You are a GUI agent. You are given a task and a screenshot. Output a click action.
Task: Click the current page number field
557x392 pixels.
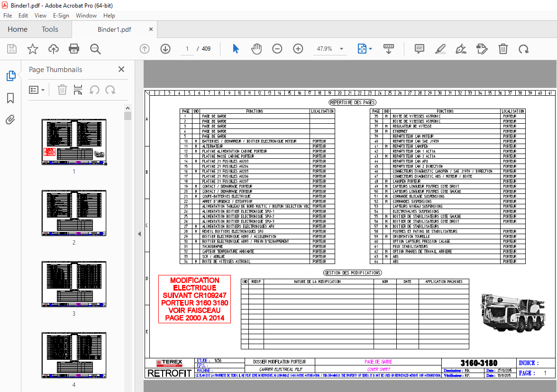coord(187,49)
